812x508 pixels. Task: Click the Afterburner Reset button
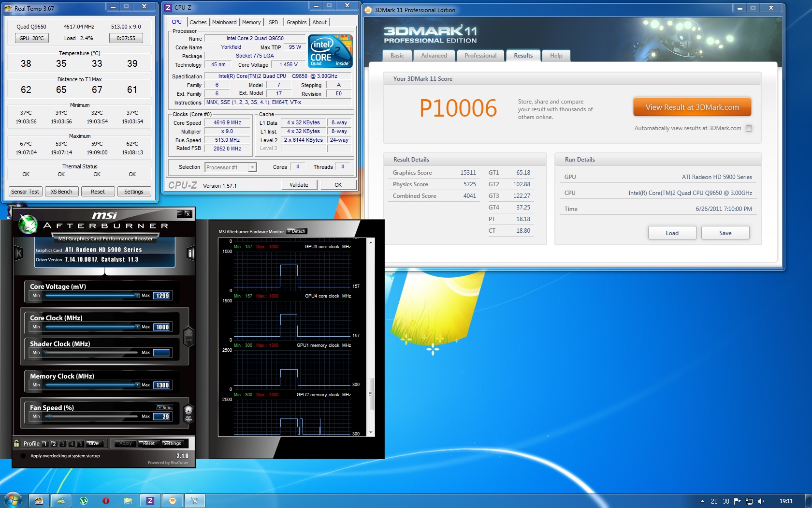tap(148, 443)
